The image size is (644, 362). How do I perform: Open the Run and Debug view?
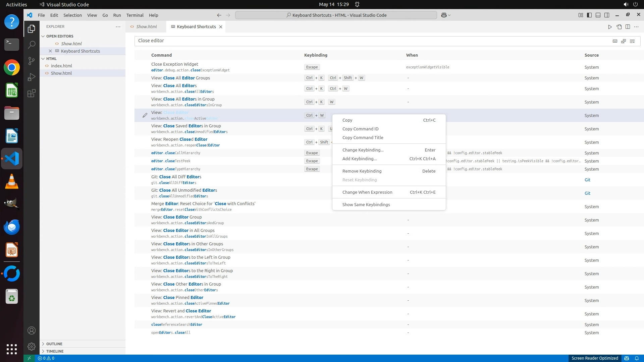[x=32, y=77]
